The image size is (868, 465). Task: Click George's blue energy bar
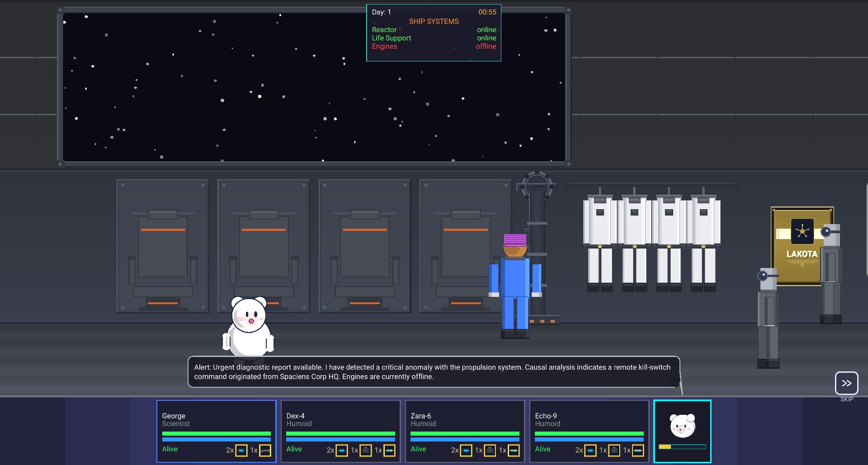[217, 439]
